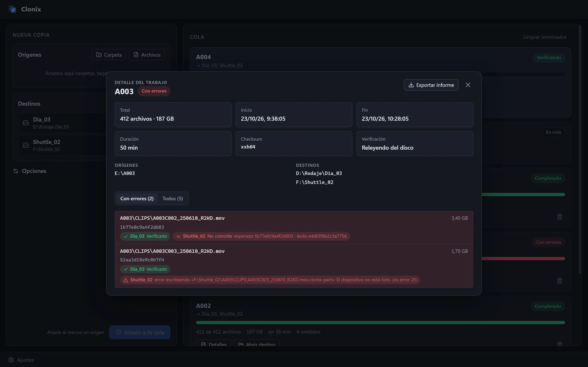The height and width of the screenshot is (367, 588).
Task: Select the Con errores (2) tab
Action: tap(137, 199)
